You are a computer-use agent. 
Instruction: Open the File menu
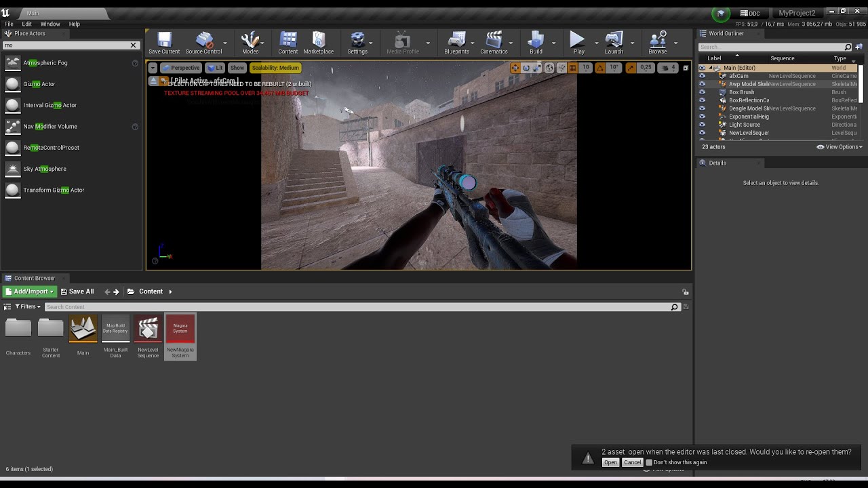coord(9,24)
